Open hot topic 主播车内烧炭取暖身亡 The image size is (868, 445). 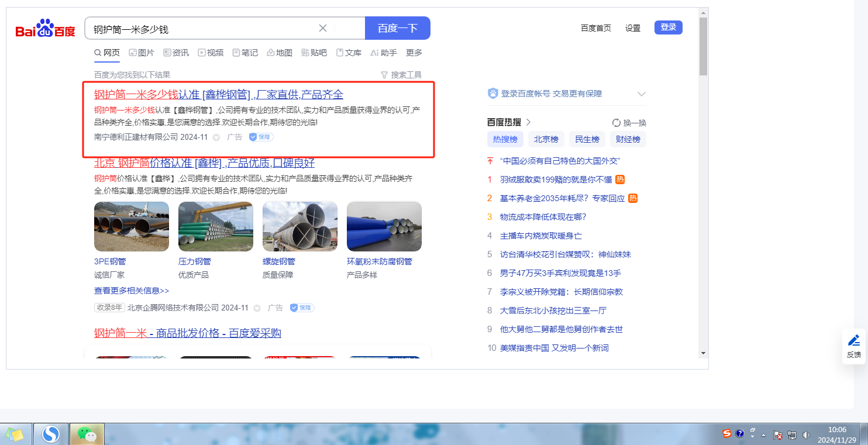click(541, 236)
